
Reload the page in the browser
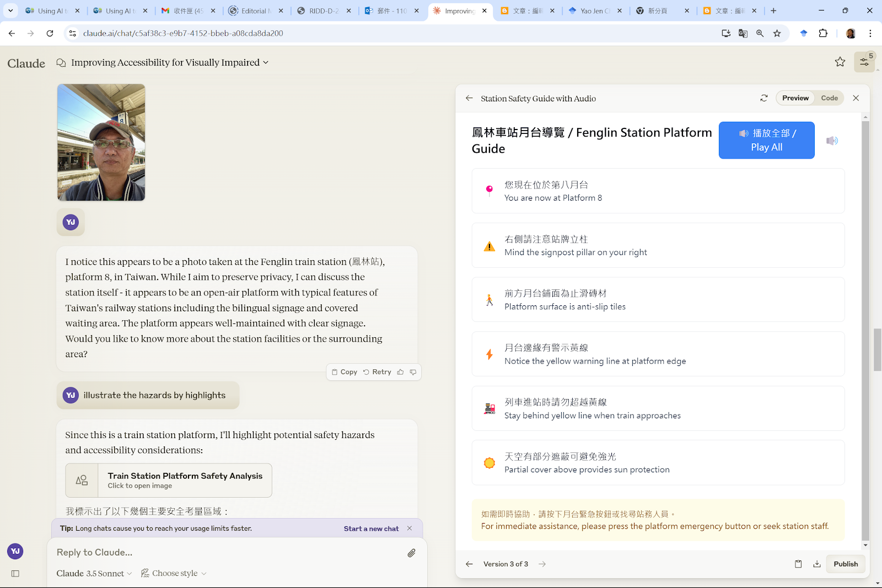[x=50, y=34]
